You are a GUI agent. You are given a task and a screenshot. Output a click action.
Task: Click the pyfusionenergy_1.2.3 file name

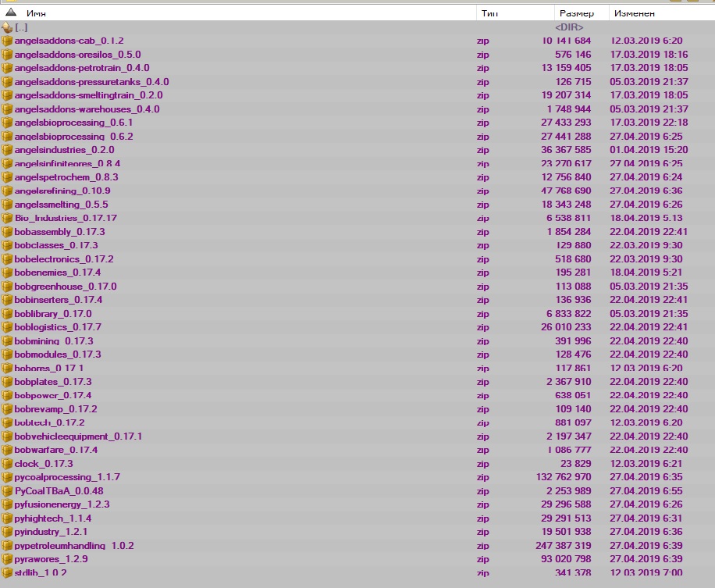pyautogui.click(x=62, y=504)
